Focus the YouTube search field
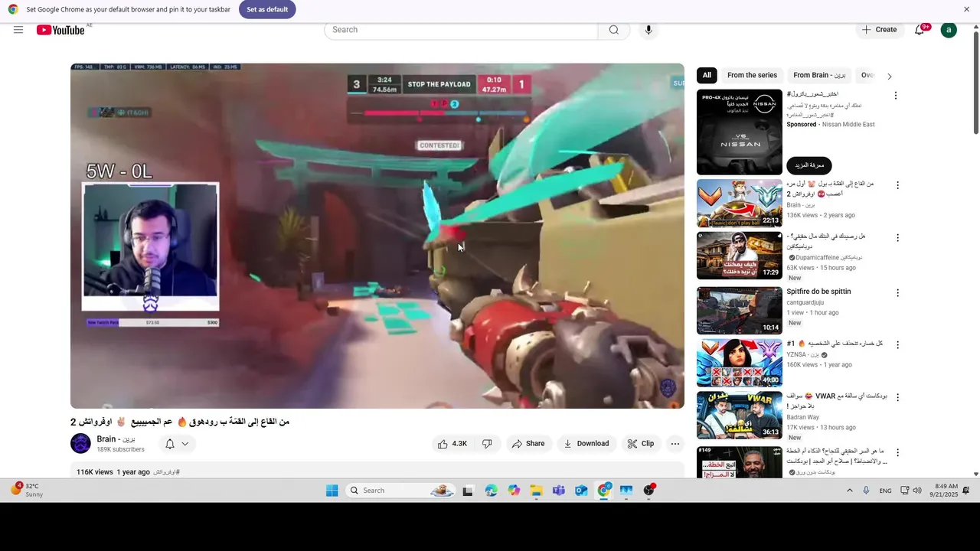Image resolution: width=980 pixels, height=551 pixels. (462, 30)
